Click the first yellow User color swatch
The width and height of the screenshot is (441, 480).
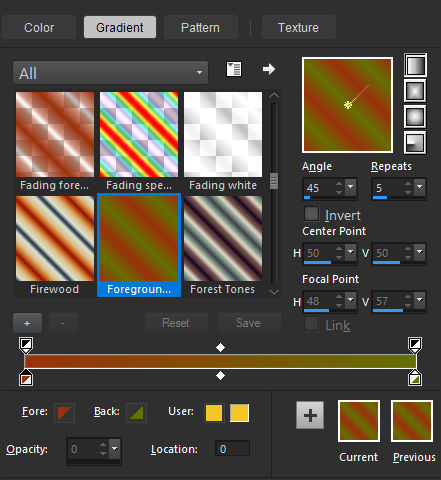click(214, 413)
